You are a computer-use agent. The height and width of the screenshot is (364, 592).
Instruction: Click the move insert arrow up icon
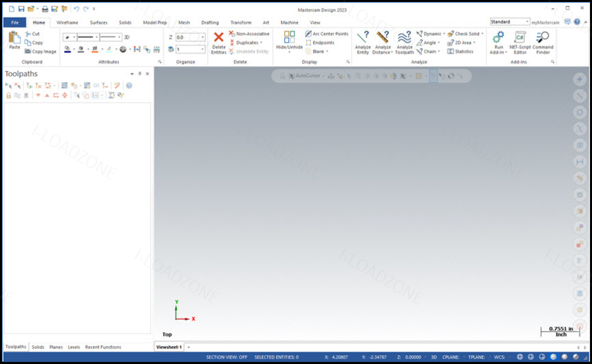(x=47, y=96)
